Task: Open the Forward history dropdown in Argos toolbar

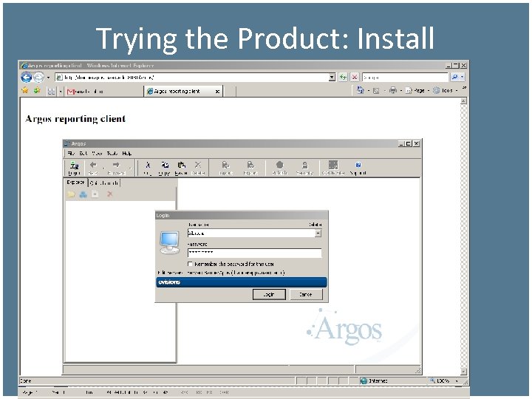Action: point(130,168)
